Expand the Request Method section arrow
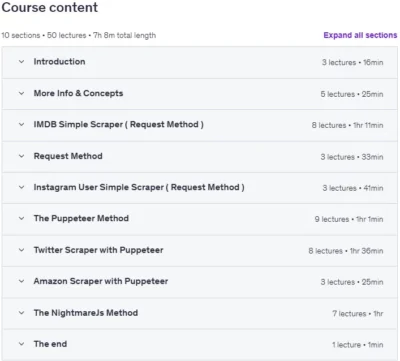This screenshot has width=400, height=361. pos(21,156)
